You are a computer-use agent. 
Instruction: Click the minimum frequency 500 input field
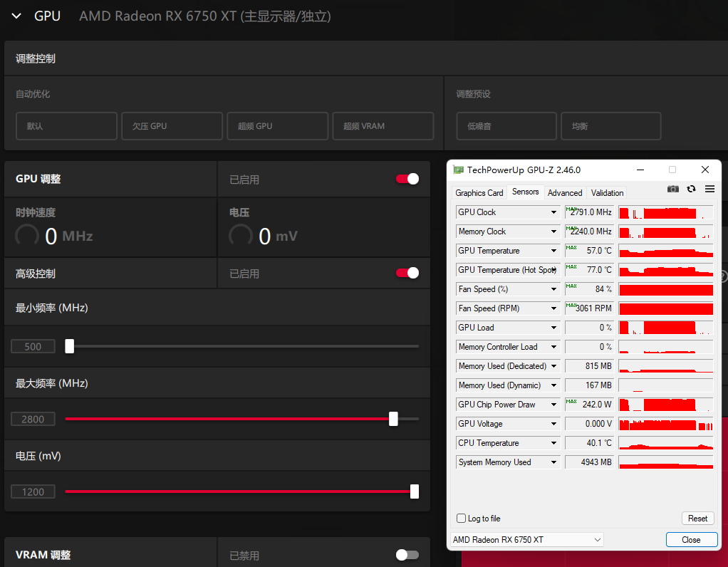coord(33,346)
